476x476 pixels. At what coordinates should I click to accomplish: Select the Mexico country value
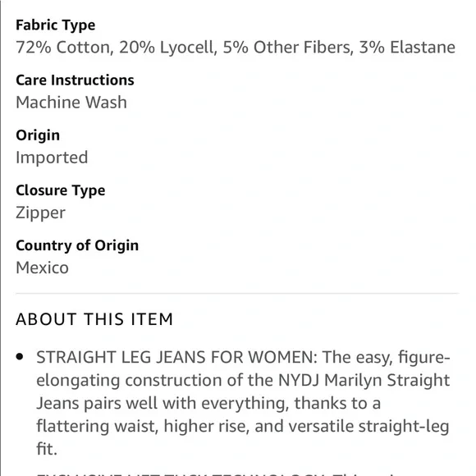42,268
